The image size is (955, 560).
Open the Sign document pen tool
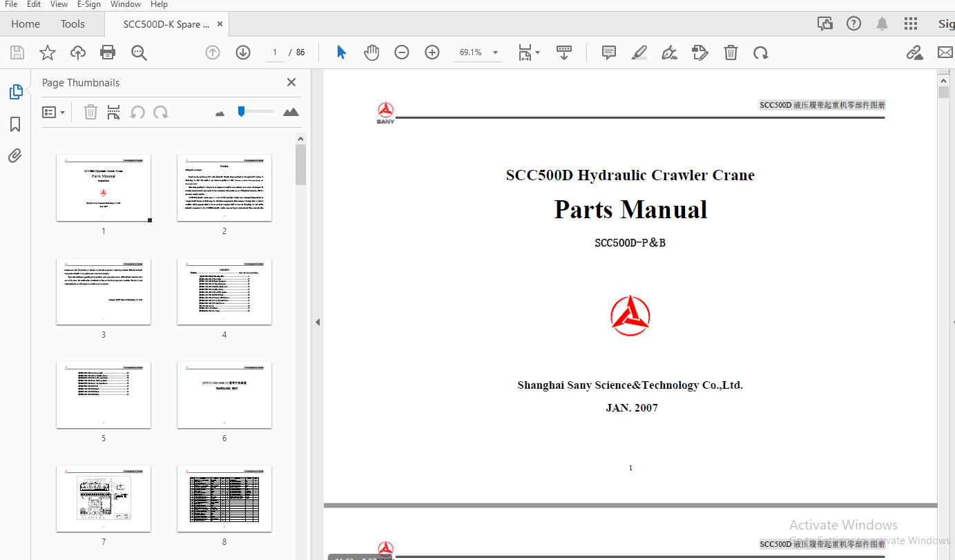tap(669, 52)
